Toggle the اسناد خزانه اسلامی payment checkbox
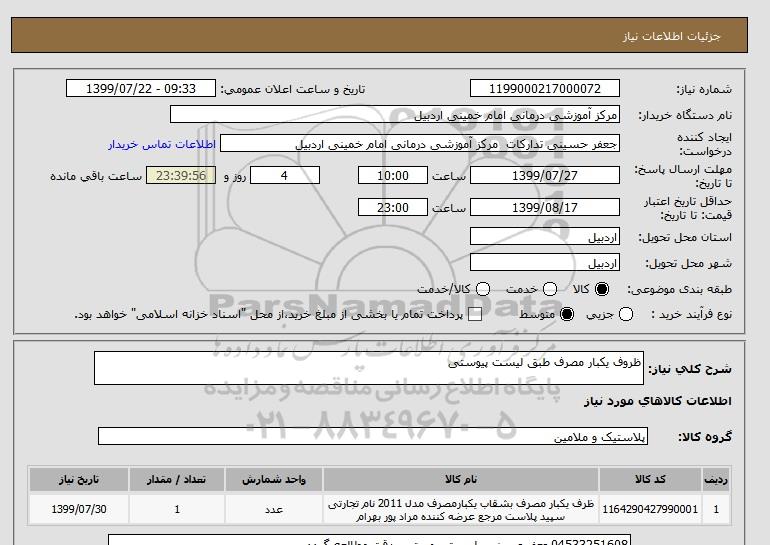The height and width of the screenshot is (545, 770). [475, 314]
